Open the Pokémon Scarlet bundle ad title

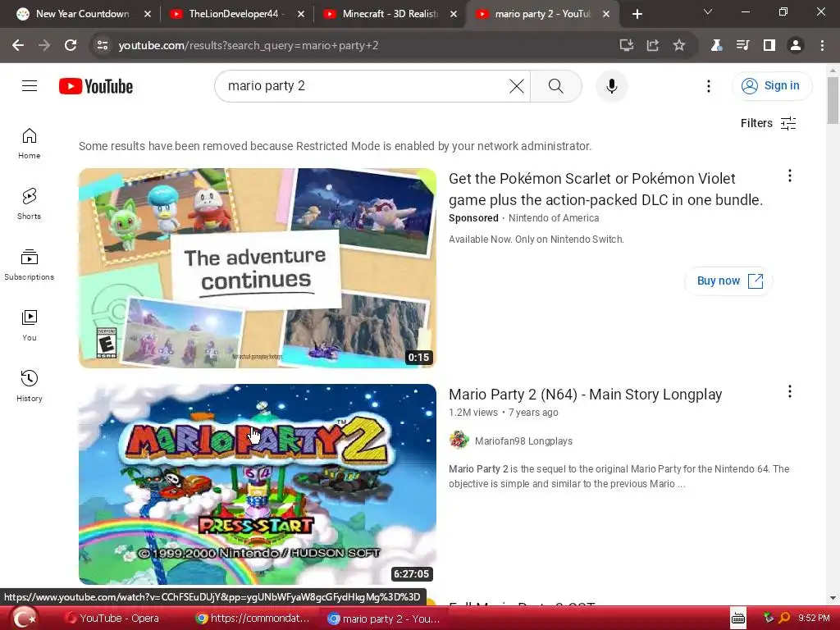605,189
